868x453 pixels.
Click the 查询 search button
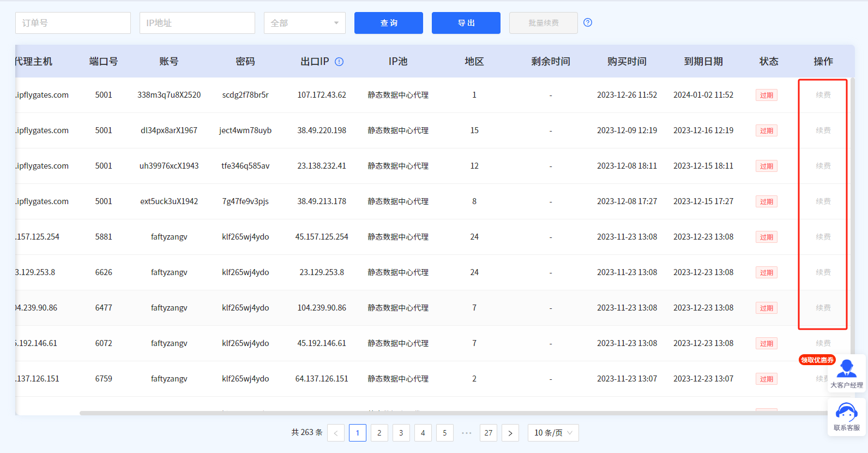pyautogui.click(x=388, y=23)
